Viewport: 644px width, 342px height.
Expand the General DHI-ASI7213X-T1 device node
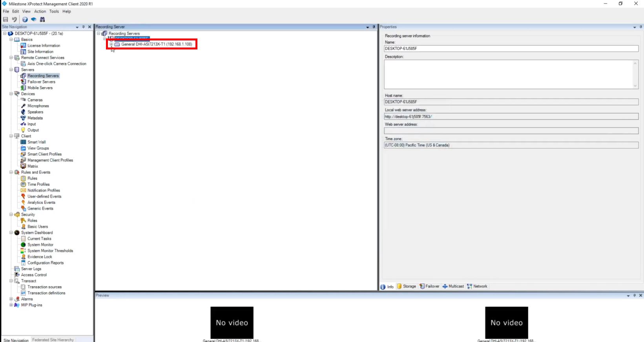click(x=111, y=44)
